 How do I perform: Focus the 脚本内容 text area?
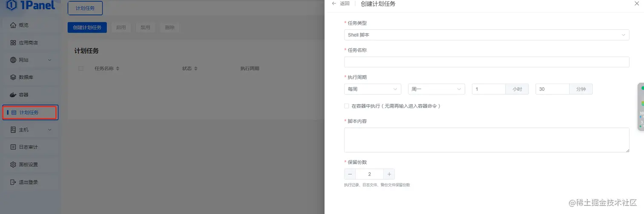point(486,140)
